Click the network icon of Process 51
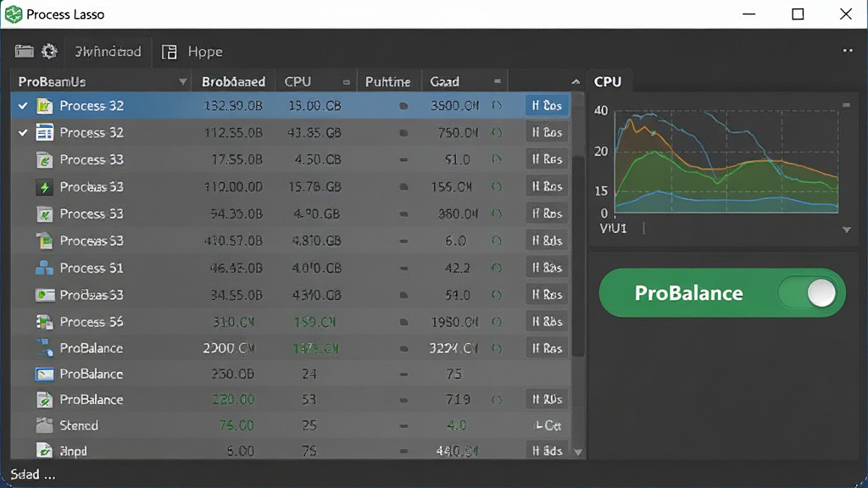Screen dimensions: 868x488 coord(44,268)
